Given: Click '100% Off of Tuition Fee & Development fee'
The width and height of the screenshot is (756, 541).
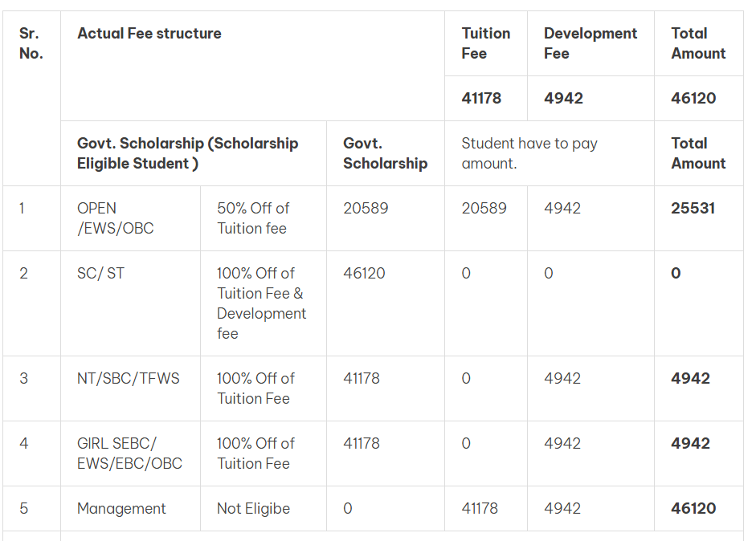Looking at the screenshot, I should coord(261,303).
